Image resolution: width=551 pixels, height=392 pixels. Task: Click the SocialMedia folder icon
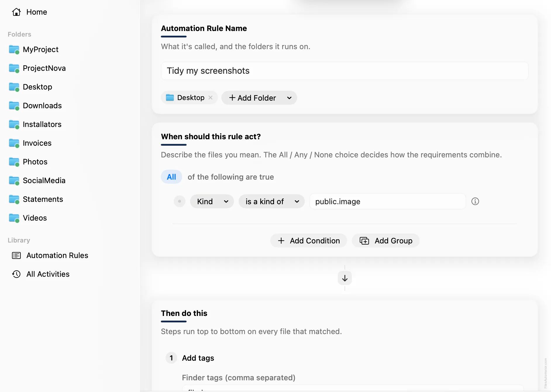(14, 180)
